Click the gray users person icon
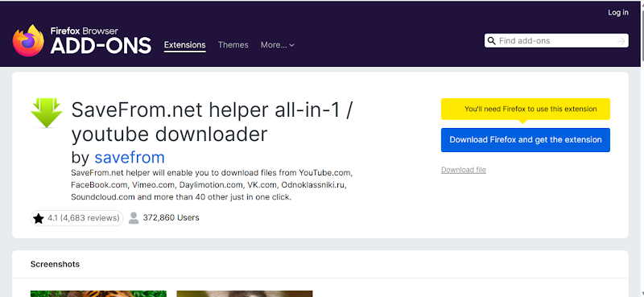This screenshot has width=644, height=297. 134,218
